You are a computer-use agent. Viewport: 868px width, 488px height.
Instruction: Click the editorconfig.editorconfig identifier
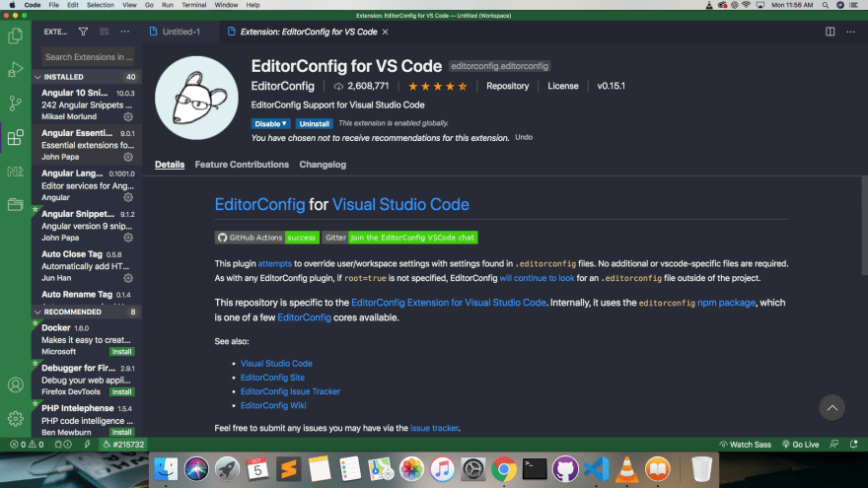[x=499, y=66]
